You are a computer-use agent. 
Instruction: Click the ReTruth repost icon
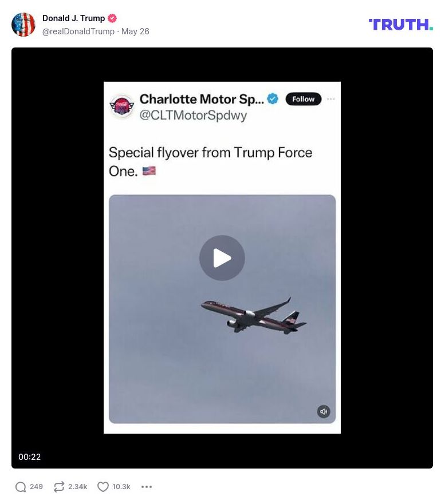(59, 487)
